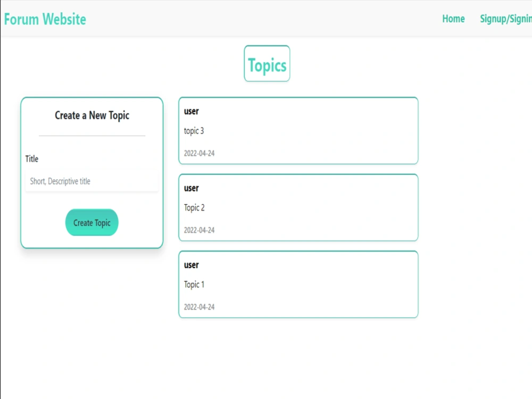The image size is (532, 399).
Task: Select the username on the topic 3 card
Action: [191, 111]
